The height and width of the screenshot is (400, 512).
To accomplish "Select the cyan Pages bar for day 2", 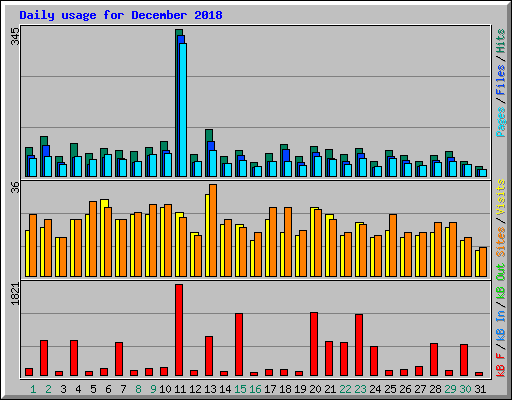I will pyautogui.click(x=48, y=166).
